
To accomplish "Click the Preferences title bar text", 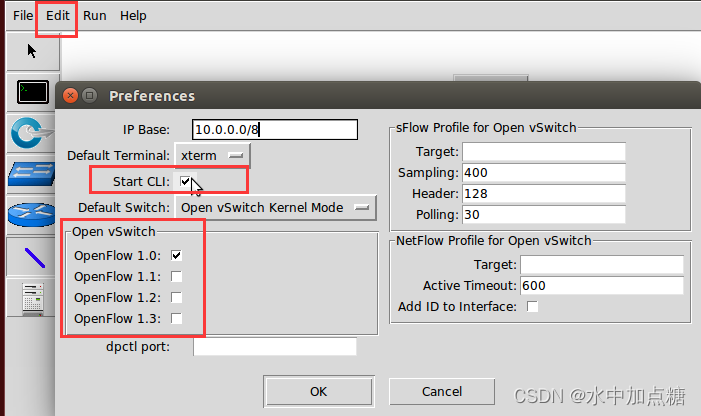I will pyautogui.click(x=152, y=96).
